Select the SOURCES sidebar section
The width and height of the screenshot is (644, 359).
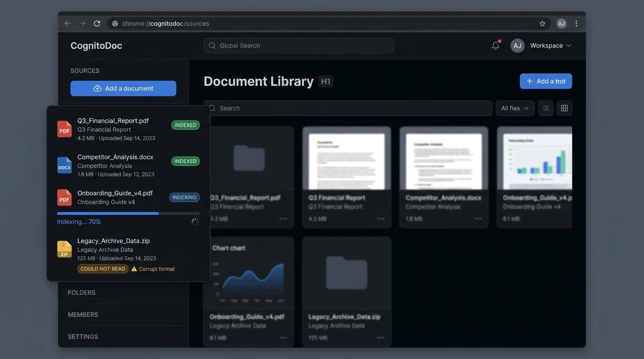85,71
